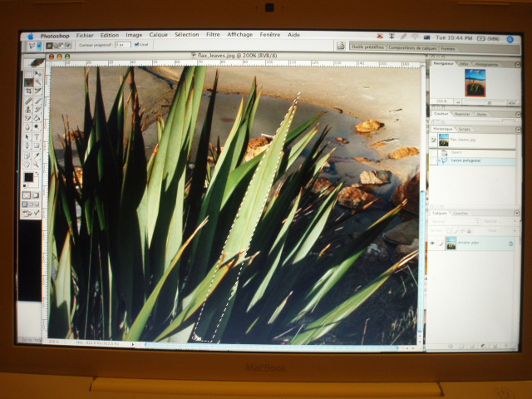Open status bar info arrow menu
This screenshot has height=399, width=532.
click(133, 344)
